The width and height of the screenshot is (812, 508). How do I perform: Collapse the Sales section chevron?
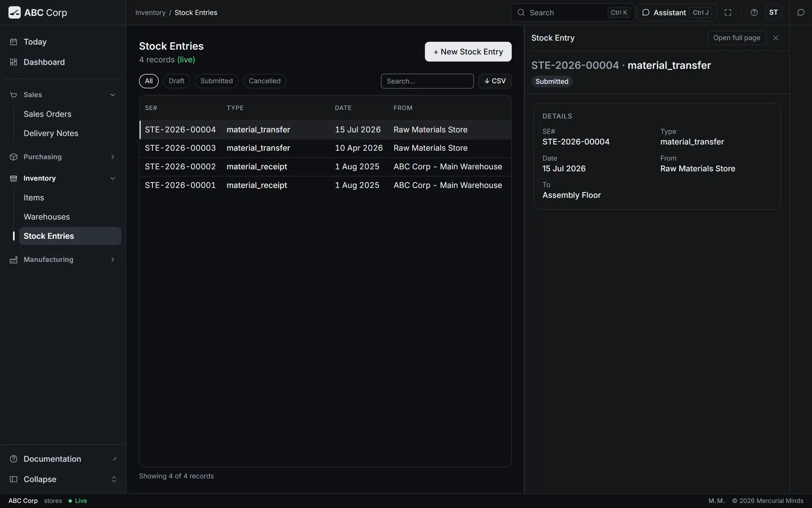point(113,95)
